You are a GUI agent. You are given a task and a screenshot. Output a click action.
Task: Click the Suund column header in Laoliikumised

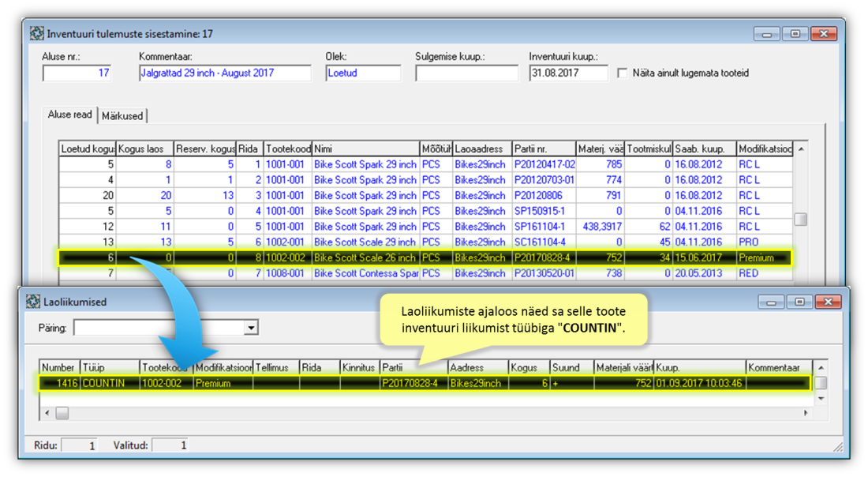(x=572, y=367)
